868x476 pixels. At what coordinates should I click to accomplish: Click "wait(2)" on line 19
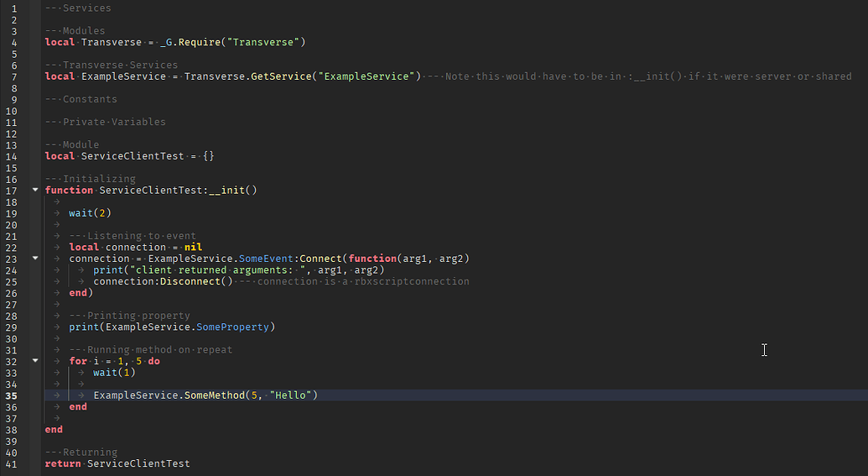(91, 212)
